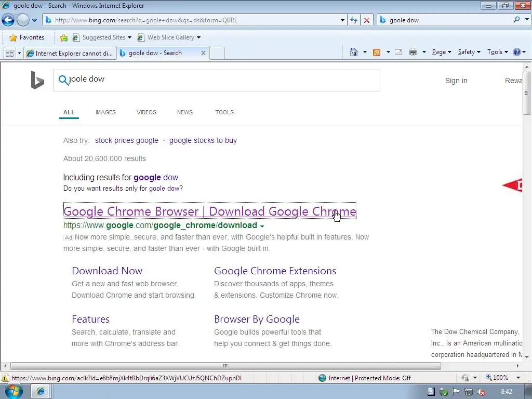Viewport: 532px width, 399px height.
Task: Click the Read Mail envelope icon
Action: [398, 52]
